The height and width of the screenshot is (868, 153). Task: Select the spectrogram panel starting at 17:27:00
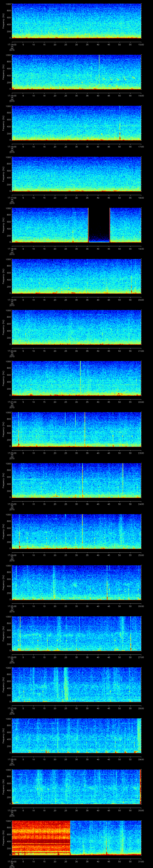(76, 685)
